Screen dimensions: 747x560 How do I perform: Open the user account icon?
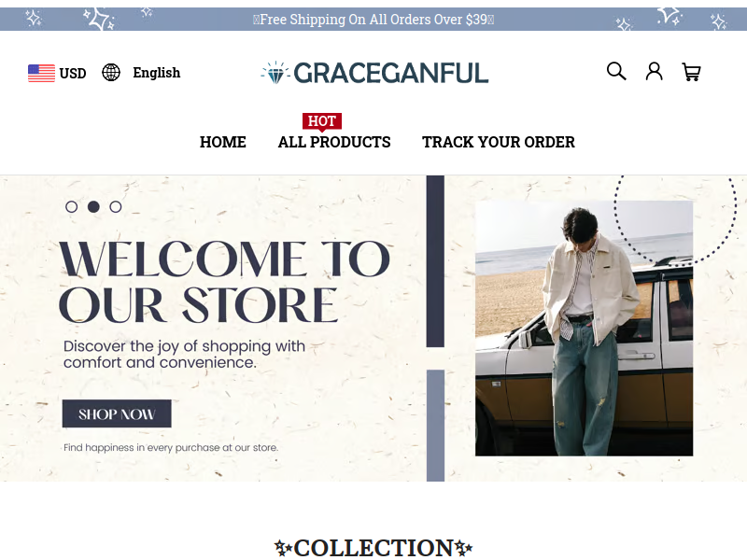(x=654, y=72)
